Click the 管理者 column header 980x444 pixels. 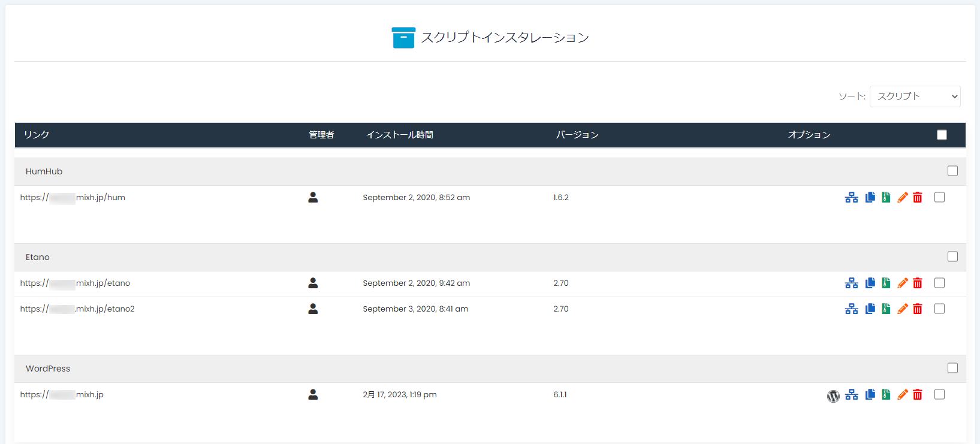321,135
